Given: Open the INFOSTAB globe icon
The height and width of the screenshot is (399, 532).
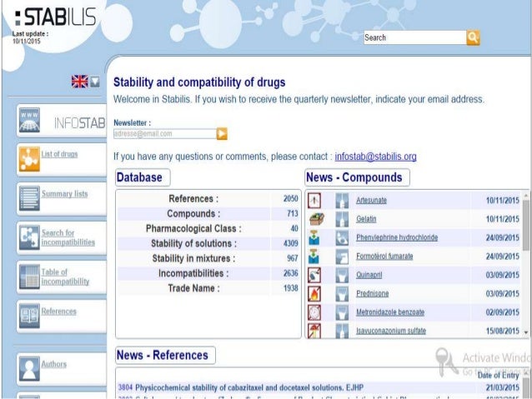Looking at the screenshot, I should point(29,120).
